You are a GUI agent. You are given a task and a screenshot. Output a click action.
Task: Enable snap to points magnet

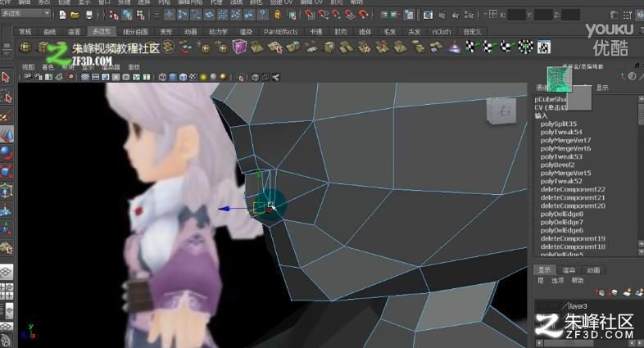point(337,16)
